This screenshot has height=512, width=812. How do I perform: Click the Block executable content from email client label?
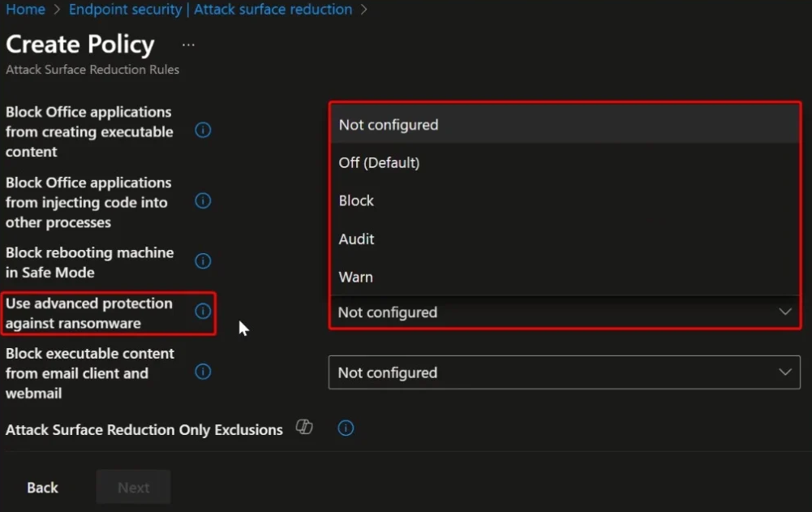point(89,373)
